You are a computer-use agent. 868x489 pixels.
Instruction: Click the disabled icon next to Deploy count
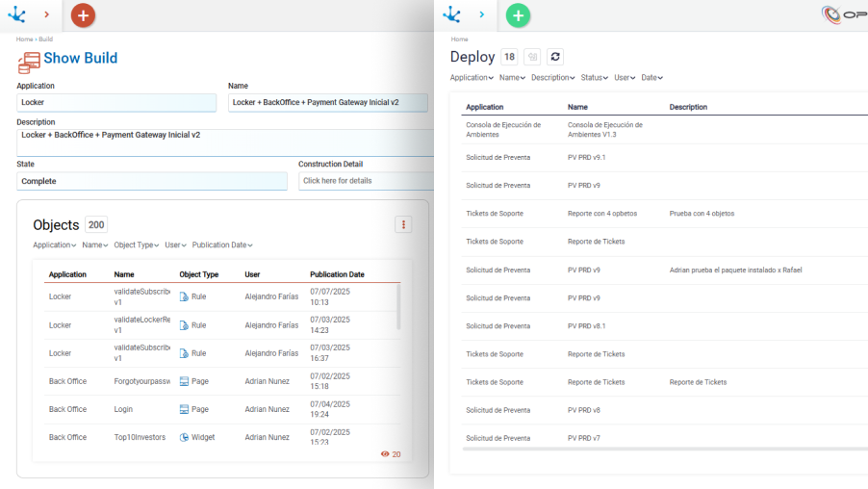[532, 57]
